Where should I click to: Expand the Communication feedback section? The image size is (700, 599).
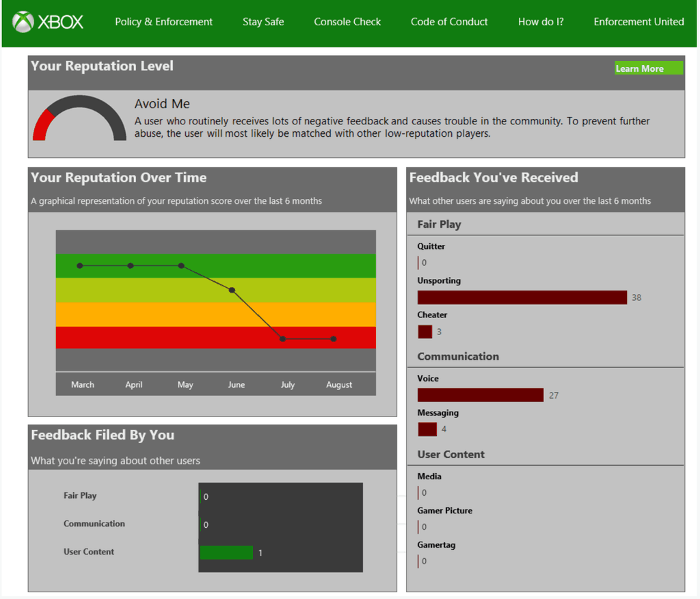coord(458,356)
